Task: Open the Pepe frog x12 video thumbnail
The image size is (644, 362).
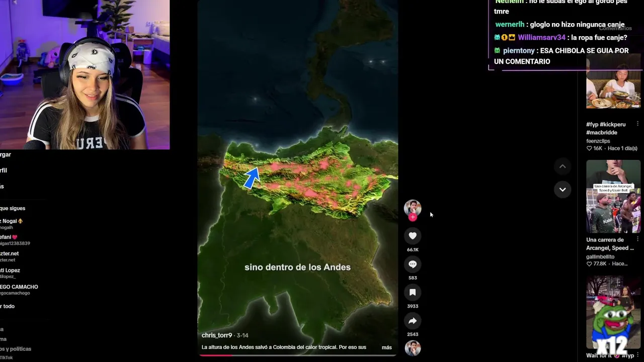Action: pos(613,312)
